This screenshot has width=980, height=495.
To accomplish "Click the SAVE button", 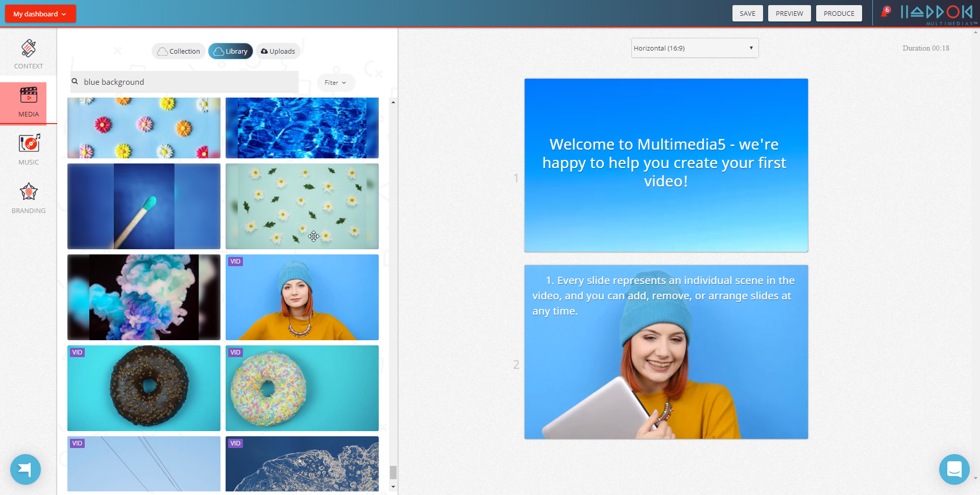I will 747,13.
